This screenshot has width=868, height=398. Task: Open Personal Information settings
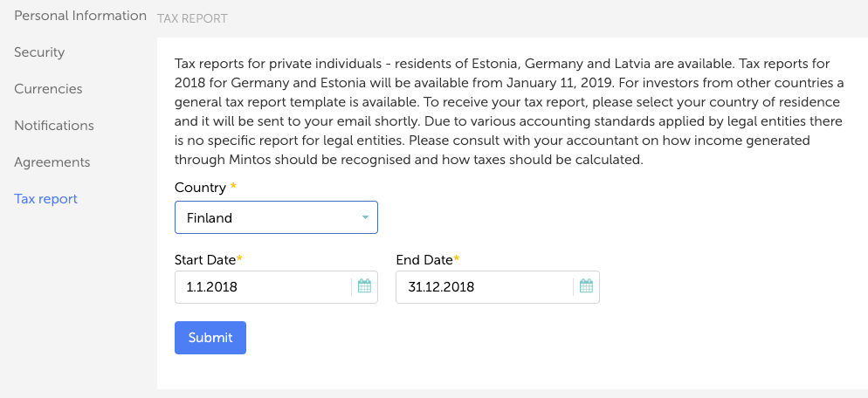pyautogui.click(x=80, y=16)
